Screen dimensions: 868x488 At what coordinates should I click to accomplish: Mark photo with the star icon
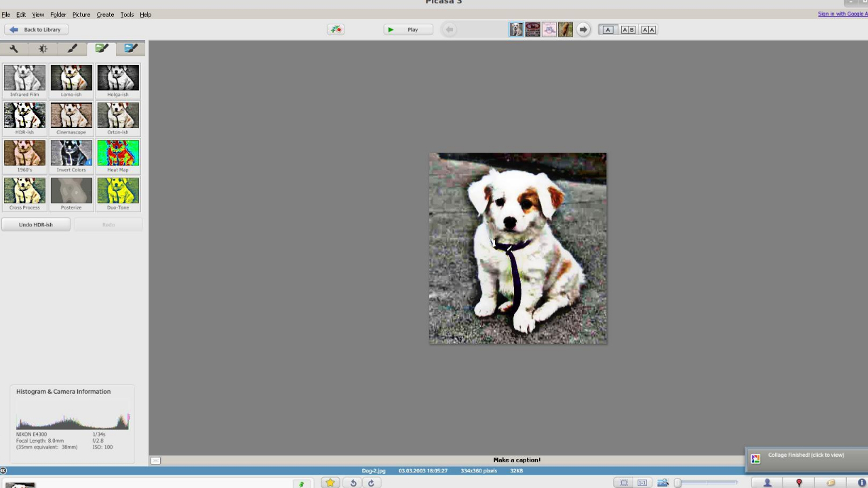point(330,483)
